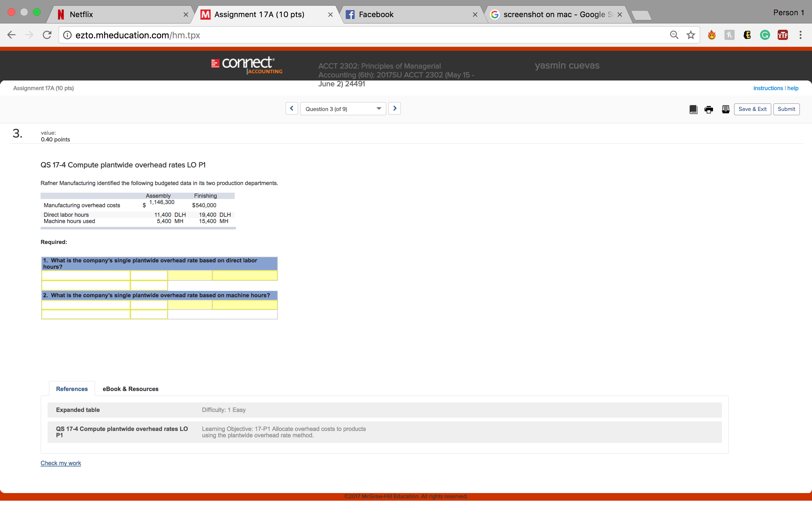This screenshot has height=507, width=812.
Task: Advance to the next question with the right chevron
Action: click(x=395, y=108)
